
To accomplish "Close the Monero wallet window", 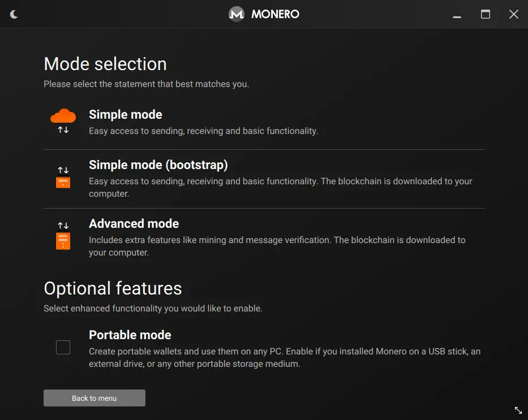I will tap(513, 15).
